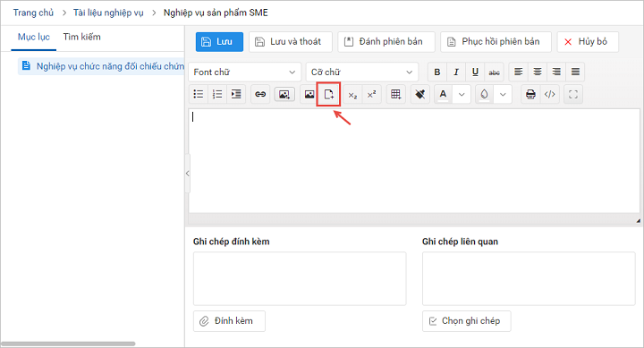Click the Ghi chép đính kèm box
The image size is (644, 348).
(x=300, y=278)
